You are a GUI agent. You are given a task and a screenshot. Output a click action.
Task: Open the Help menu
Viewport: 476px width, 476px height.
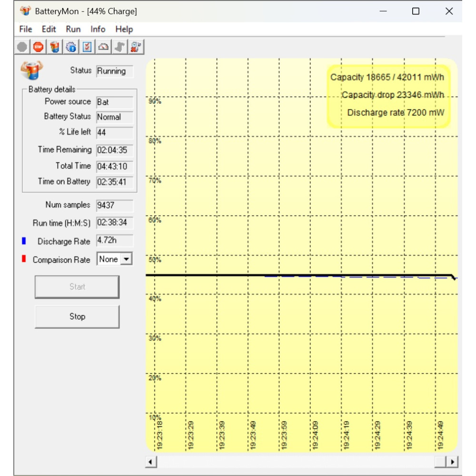click(x=124, y=29)
